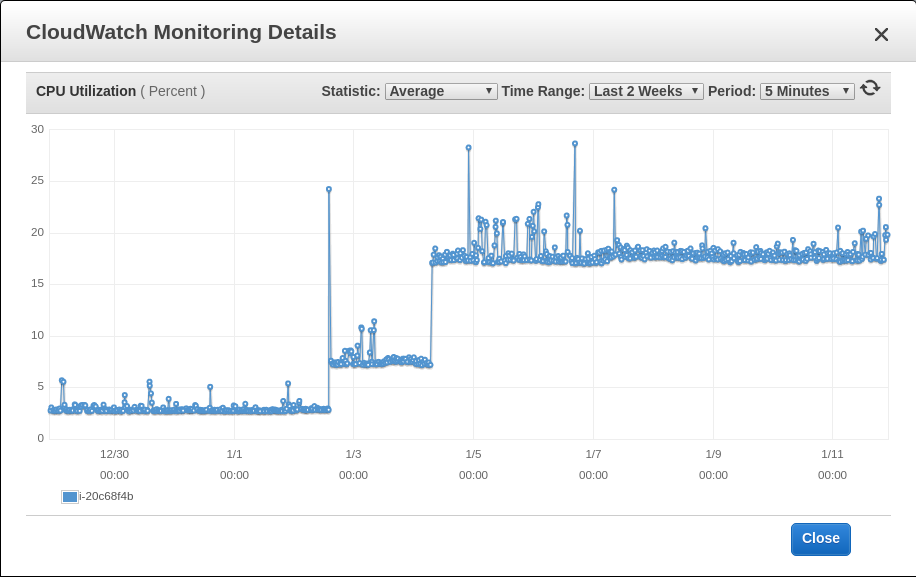The width and height of the screenshot is (916, 577).
Task: Click the ( Percent ) unit text
Action: pyautogui.click(x=172, y=91)
